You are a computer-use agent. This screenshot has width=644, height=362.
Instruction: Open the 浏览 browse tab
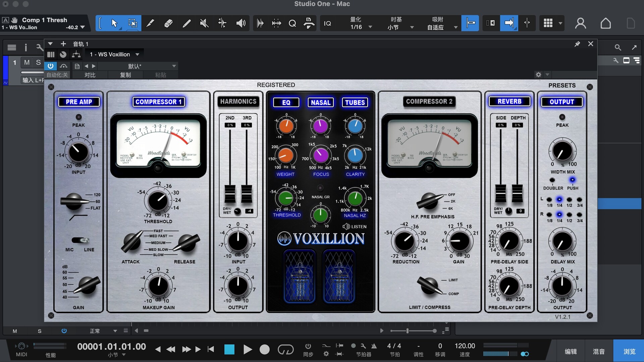point(629,351)
